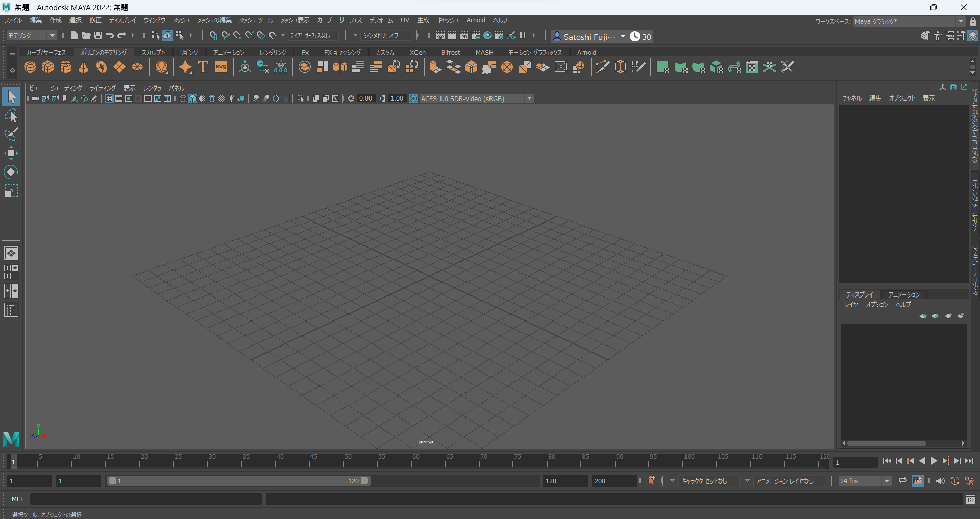Screen dimensions: 980x519
Task: Click the play button in playback controls
Action: pyautogui.click(x=934, y=461)
